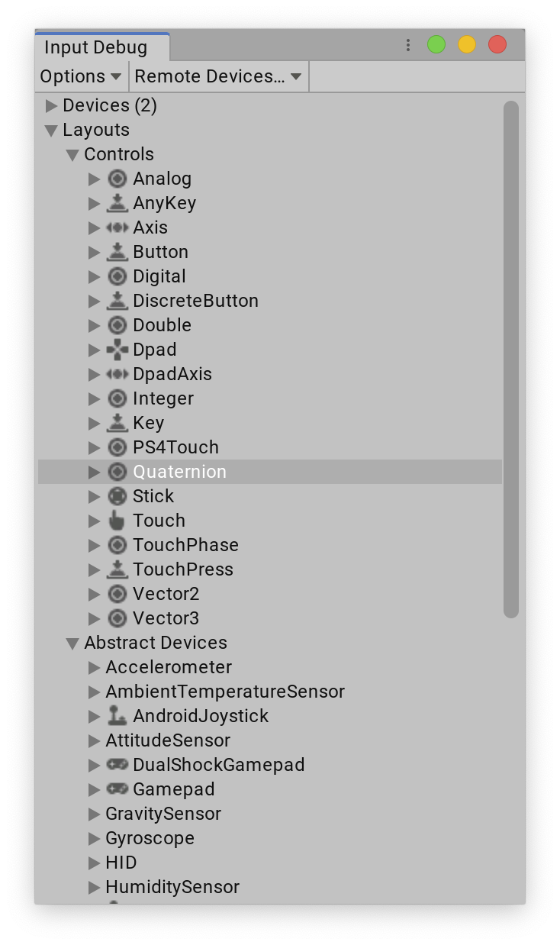Select the Touch control finger icon
Image resolution: width=560 pixels, height=945 pixels.
click(117, 521)
